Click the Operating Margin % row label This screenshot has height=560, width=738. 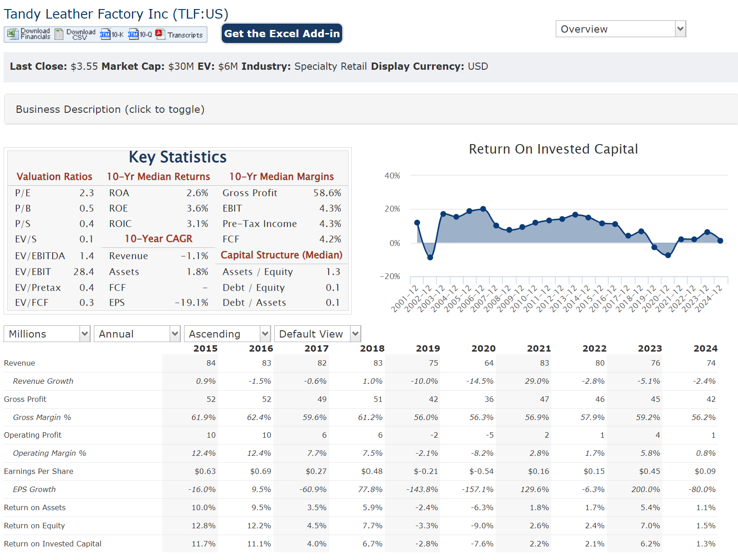(49, 453)
